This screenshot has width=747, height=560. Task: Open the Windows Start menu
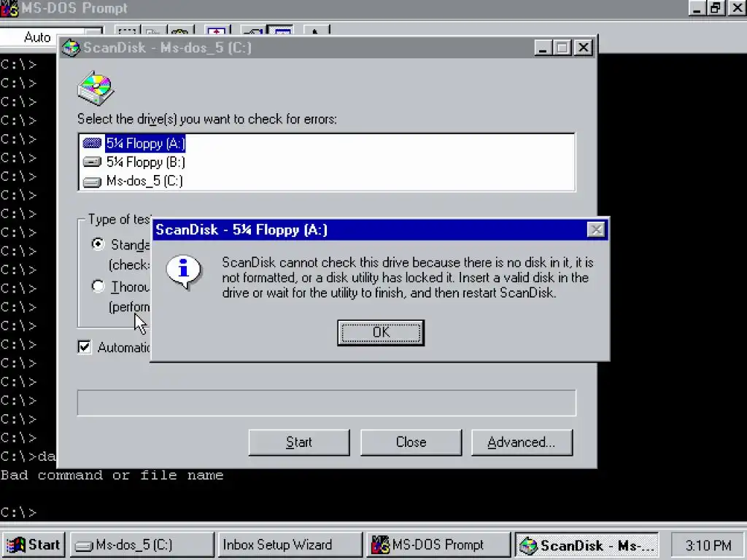tap(33, 545)
